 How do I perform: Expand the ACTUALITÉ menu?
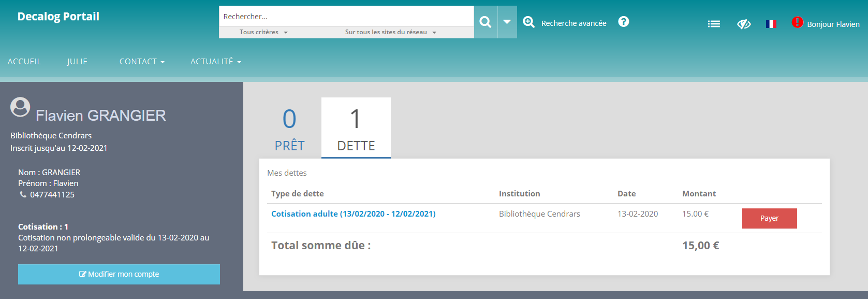[x=216, y=62]
